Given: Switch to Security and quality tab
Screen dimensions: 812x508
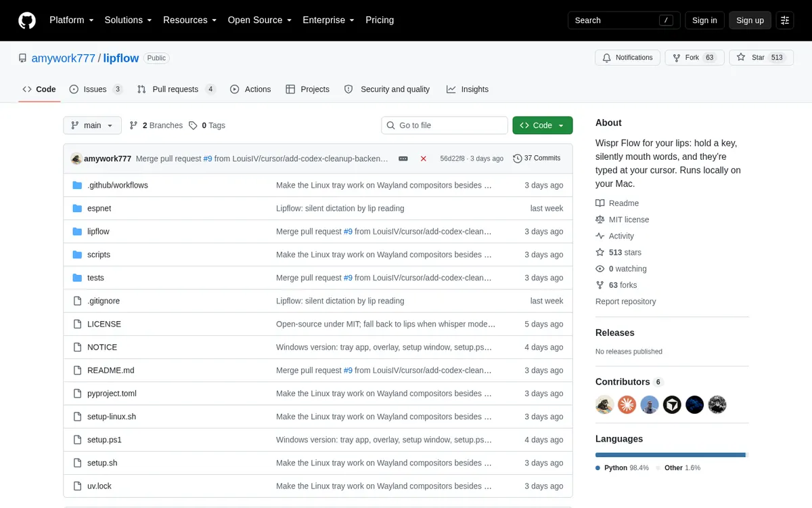Looking at the screenshot, I should click(x=387, y=89).
